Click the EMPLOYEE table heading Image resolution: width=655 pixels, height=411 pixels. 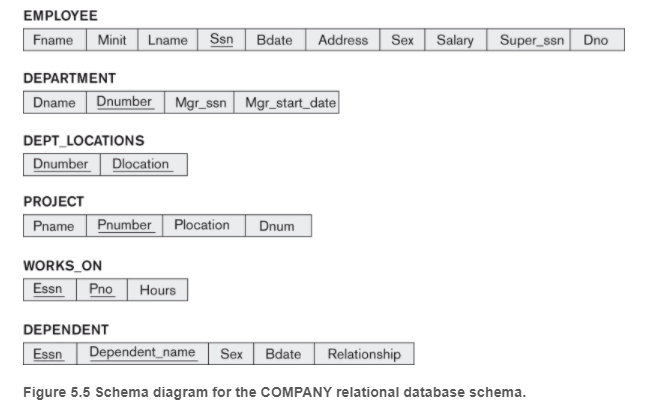(60, 17)
